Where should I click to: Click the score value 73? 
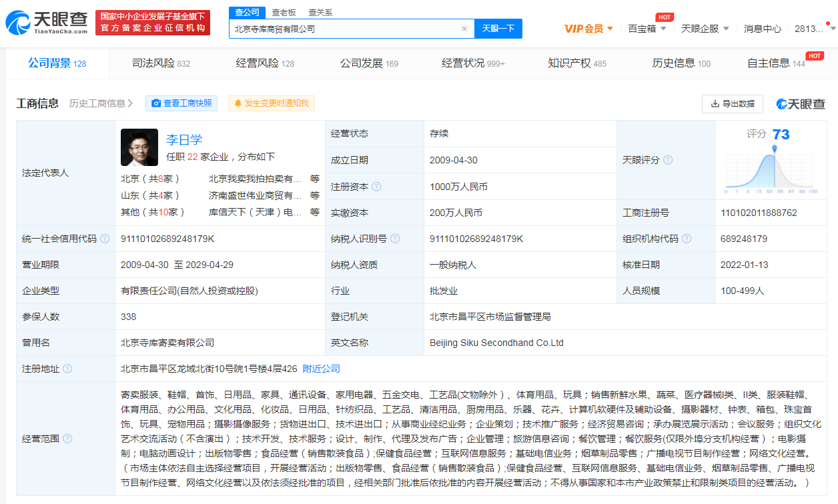pyautogui.click(x=781, y=135)
